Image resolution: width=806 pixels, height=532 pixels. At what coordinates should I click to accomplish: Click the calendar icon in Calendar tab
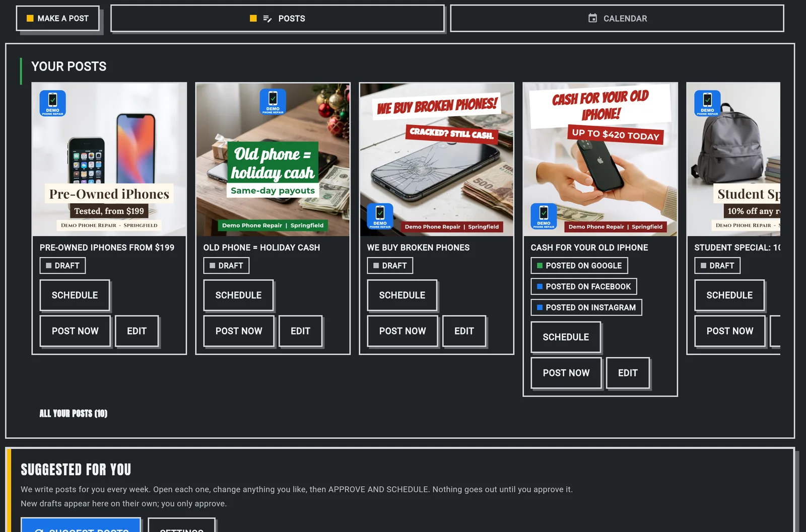[593, 18]
